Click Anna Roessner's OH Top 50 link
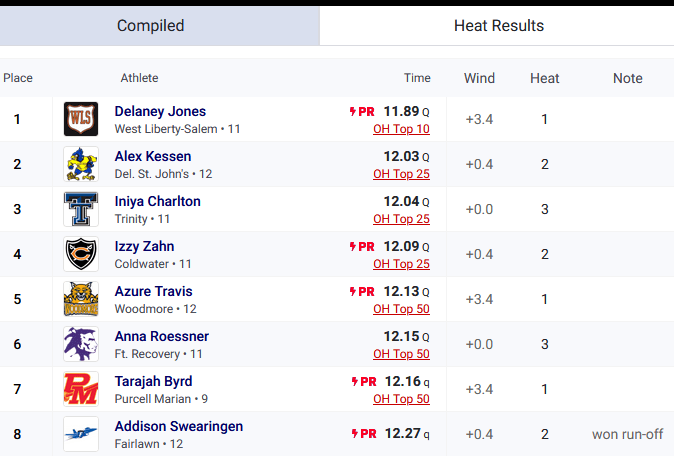 401,354
